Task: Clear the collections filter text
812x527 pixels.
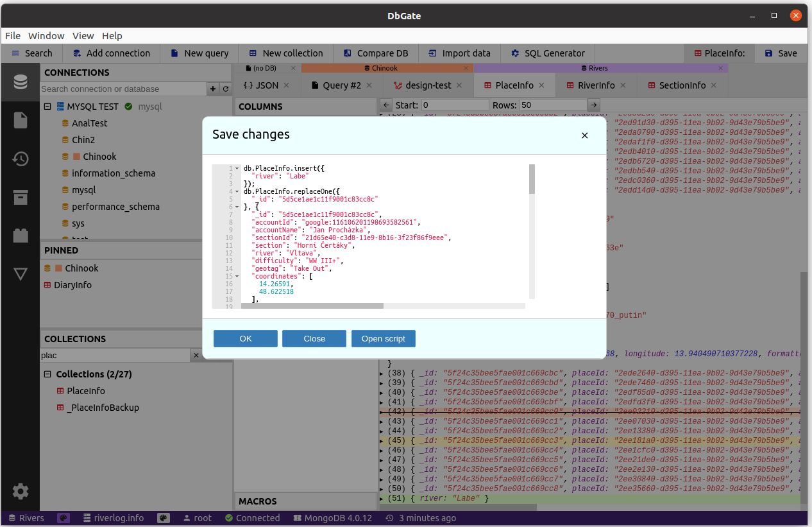Action: pyautogui.click(x=196, y=355)
